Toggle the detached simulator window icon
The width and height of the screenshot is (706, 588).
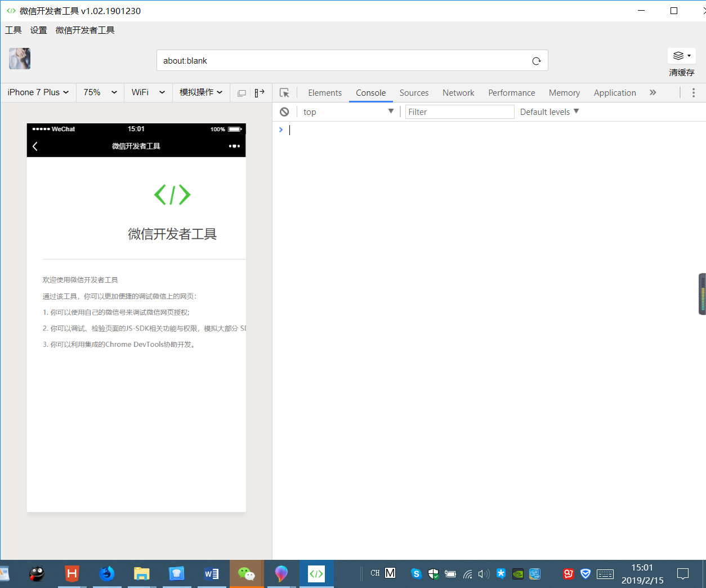coord(242,93)
